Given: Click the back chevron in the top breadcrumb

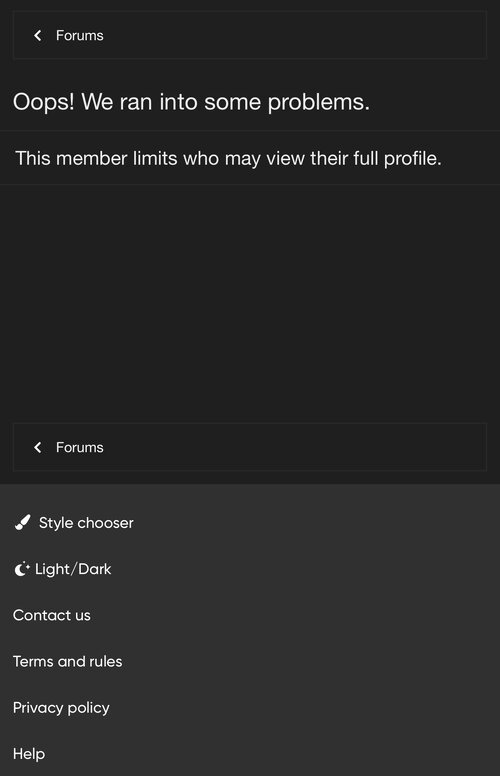Looking at the screenshot, I should [x=38, y=35].
